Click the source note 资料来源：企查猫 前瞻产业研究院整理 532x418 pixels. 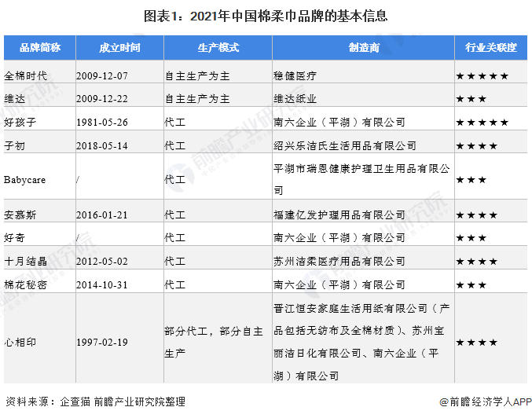pyautogui.click(x=95, y=401)
